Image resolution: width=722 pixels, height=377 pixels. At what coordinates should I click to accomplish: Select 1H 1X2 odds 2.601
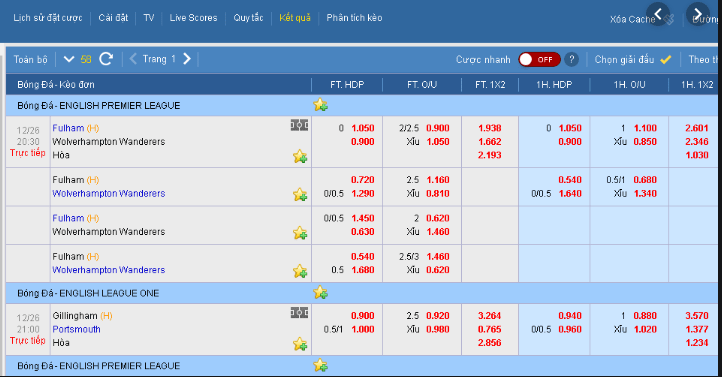[697, 128]
